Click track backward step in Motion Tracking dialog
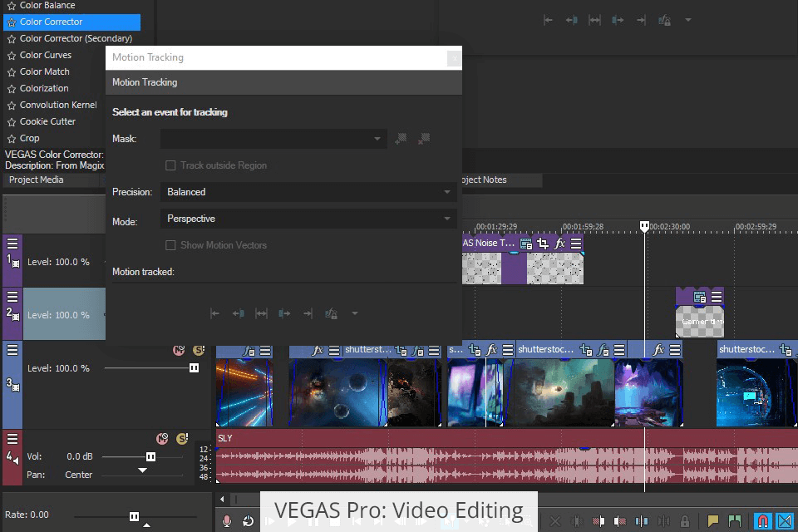The height and width of the screenshot is (532, 798). tap(238, 313)
